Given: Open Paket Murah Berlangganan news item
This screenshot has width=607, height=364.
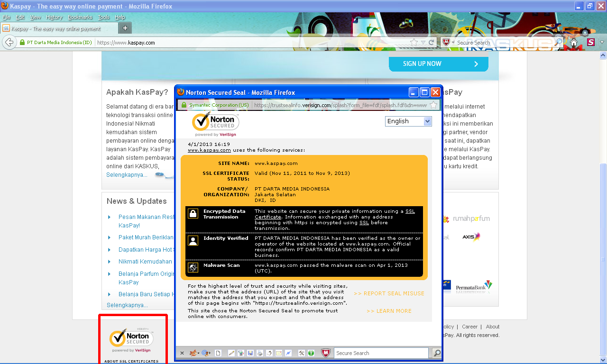Looking at the screenshot, I should tap(146, 237).
